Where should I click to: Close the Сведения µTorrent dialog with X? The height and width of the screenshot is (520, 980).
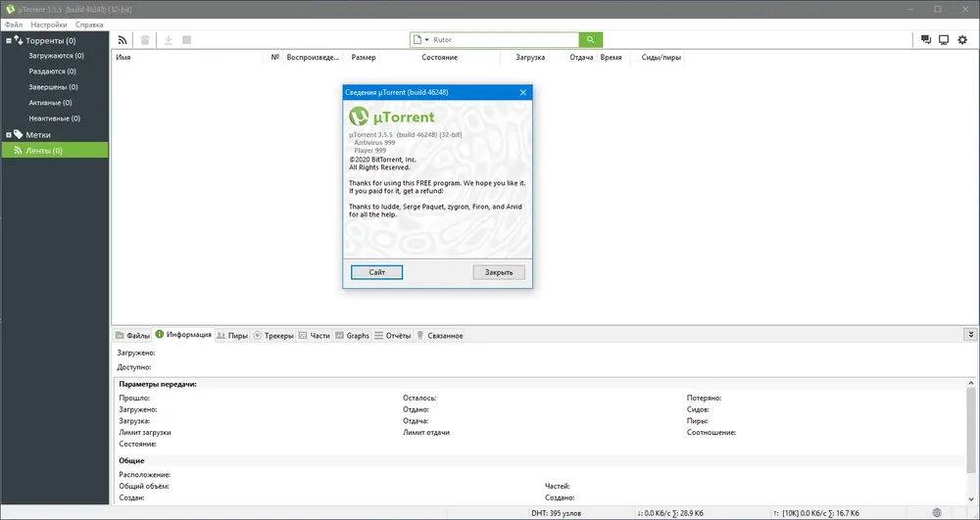(x=523, y=92)
